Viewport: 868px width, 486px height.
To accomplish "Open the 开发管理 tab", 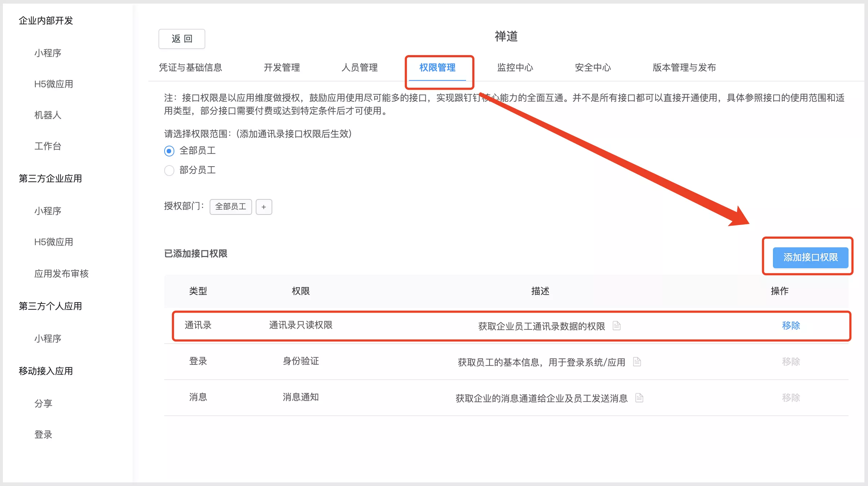I will tap(282, 67).
